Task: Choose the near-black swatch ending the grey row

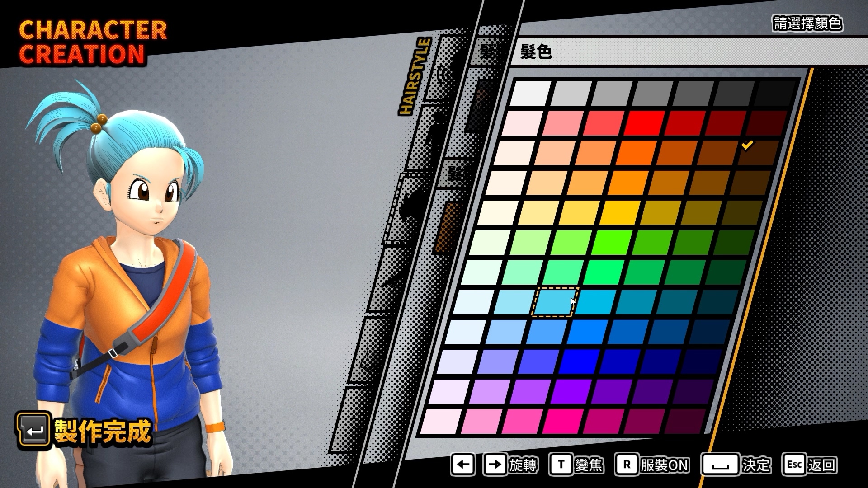Action: click(x=774, y=94)
